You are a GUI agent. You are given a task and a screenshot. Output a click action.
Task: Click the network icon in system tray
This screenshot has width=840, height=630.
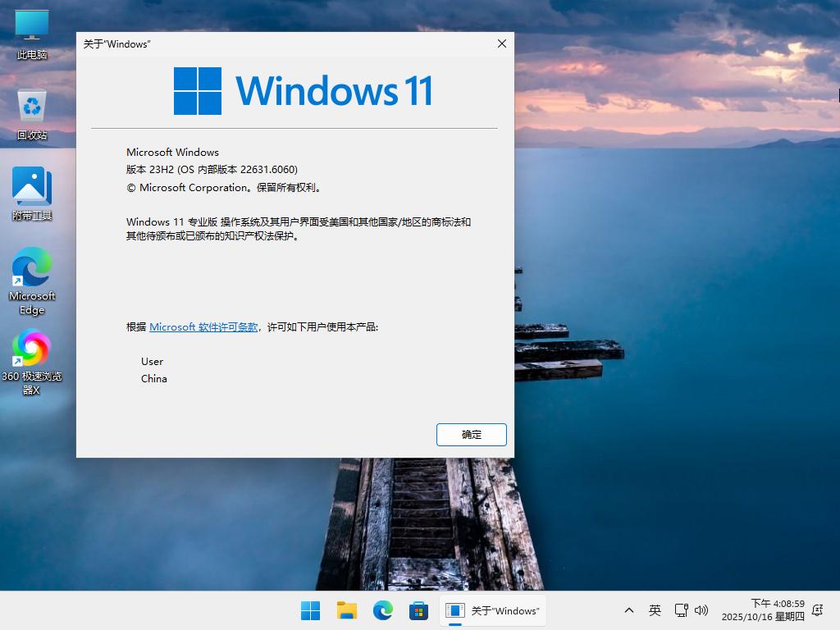tap(681, 610)
